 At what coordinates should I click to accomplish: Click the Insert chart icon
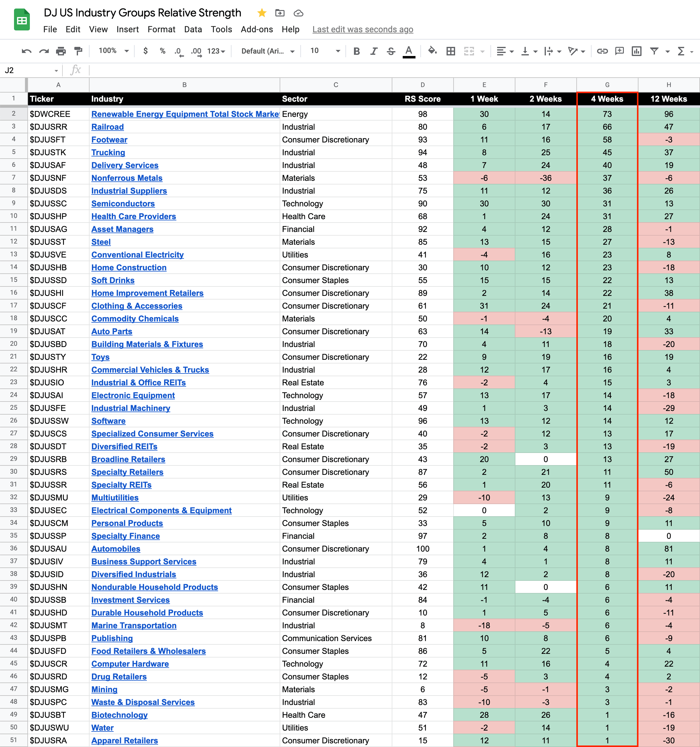(x=636, y=51)
